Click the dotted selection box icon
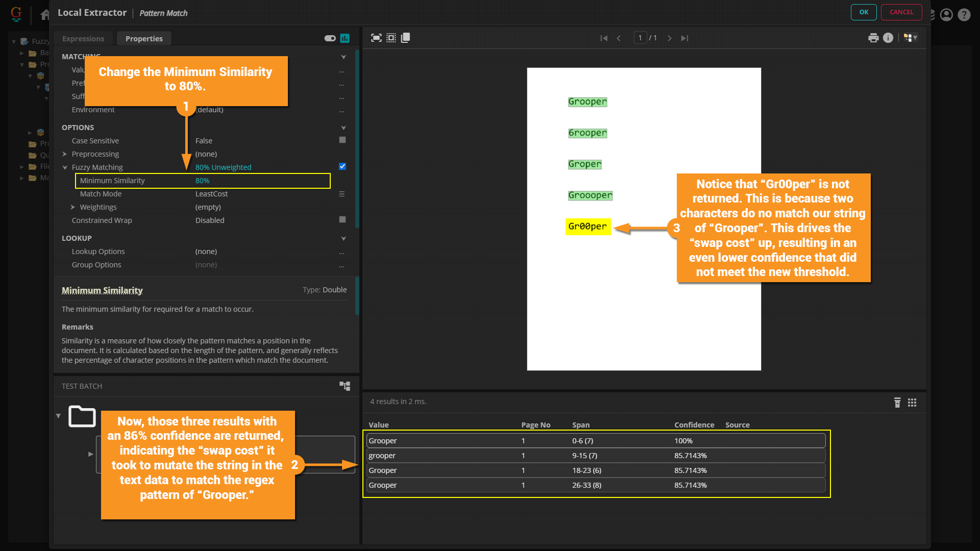This screenshot has width=980, height=551. [x=391, y=38]
